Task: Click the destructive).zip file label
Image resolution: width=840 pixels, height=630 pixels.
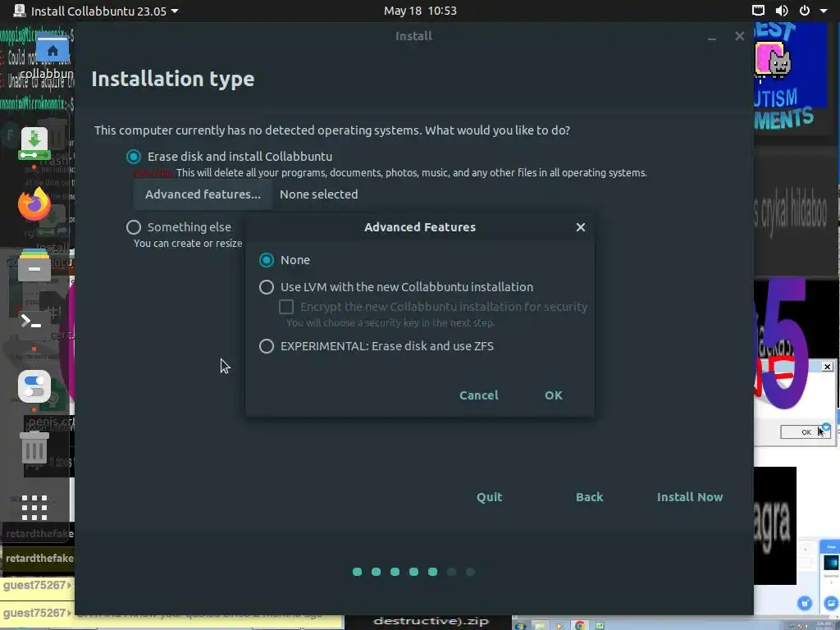Action: pyautogui.click(x=431, y=621)
